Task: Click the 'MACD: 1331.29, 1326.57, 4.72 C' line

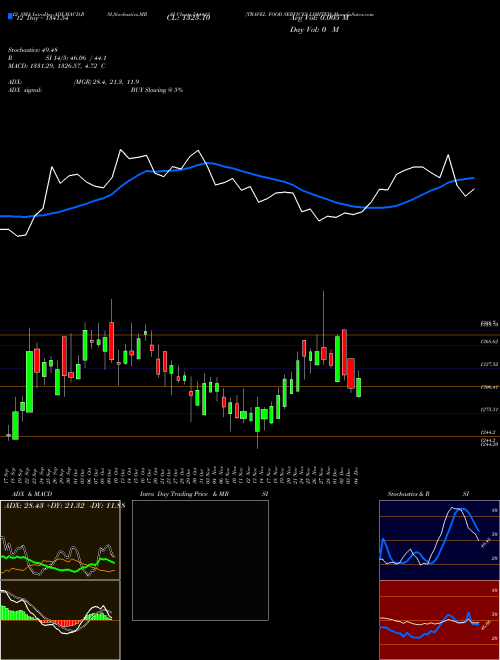Action: click(56, 66)
